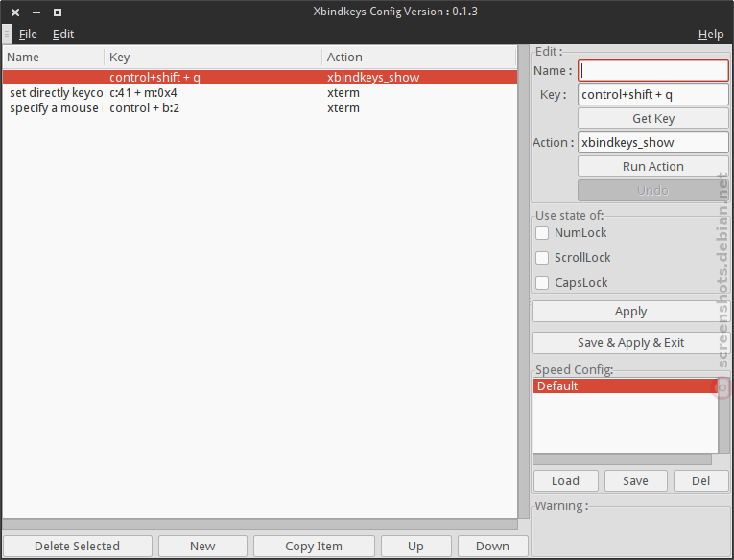Image resolution: width=734 pixels, height=560 pixels.
Task: Open the Help menu
Action: (711, 35)
